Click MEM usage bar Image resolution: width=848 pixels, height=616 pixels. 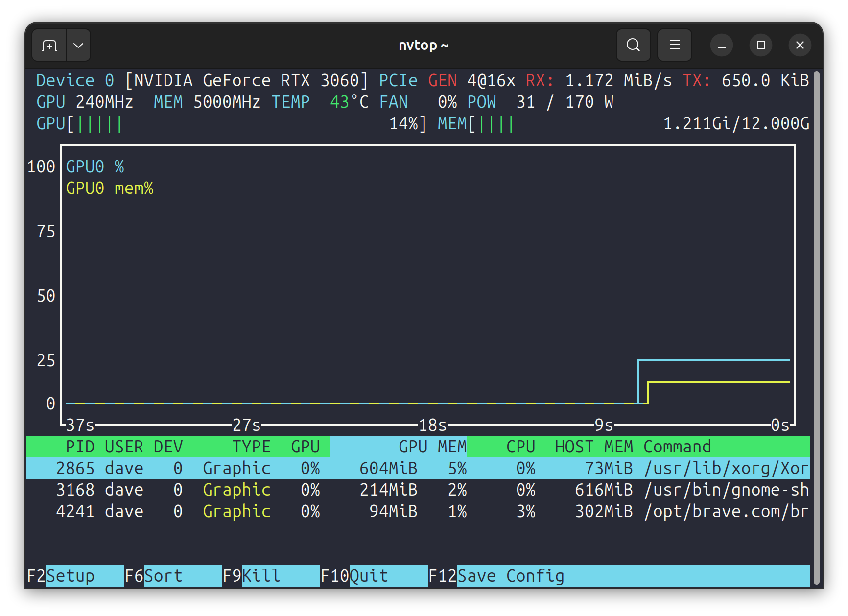(624, 124)
